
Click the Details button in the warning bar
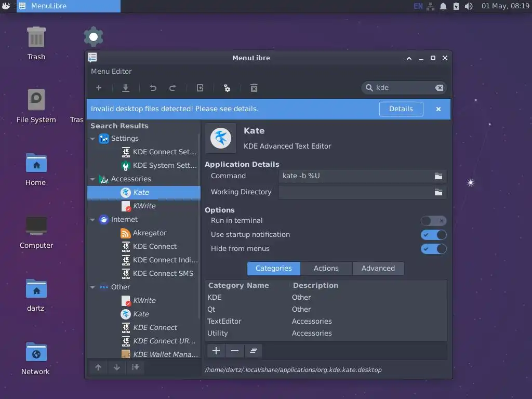tap(401, 109)
